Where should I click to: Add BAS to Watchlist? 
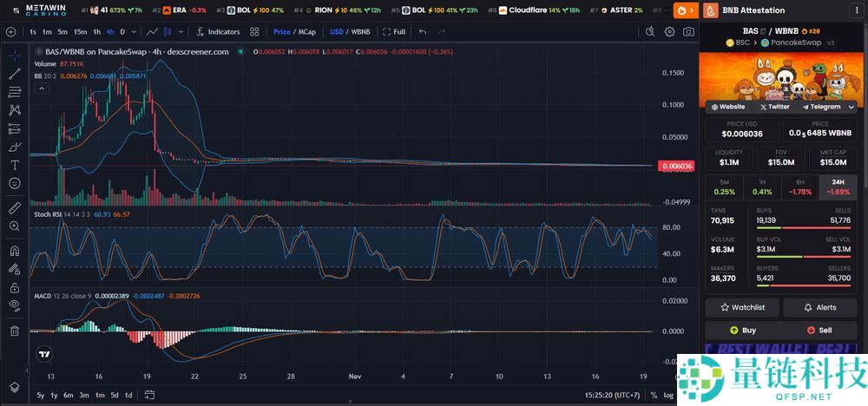tap(741, 307)
